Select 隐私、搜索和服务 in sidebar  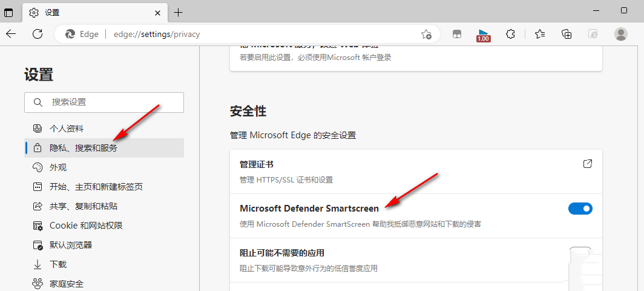coord(104,148)
